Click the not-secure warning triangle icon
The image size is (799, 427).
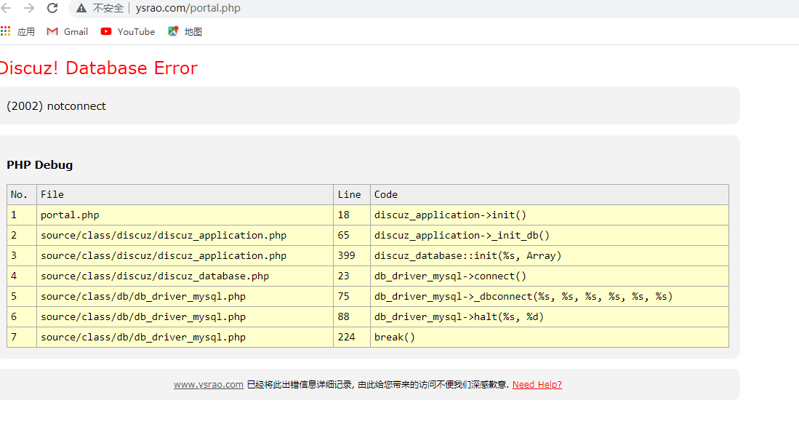tap(82, 8)
